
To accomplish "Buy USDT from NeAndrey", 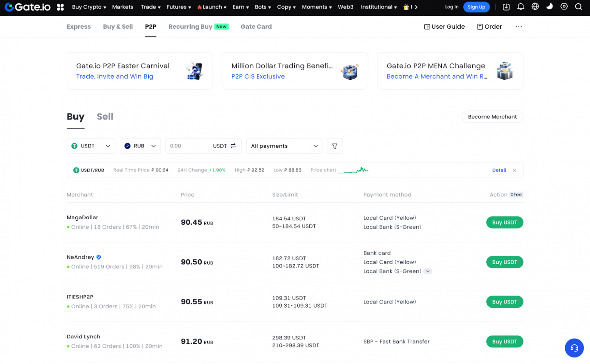I will click(505, 262).
